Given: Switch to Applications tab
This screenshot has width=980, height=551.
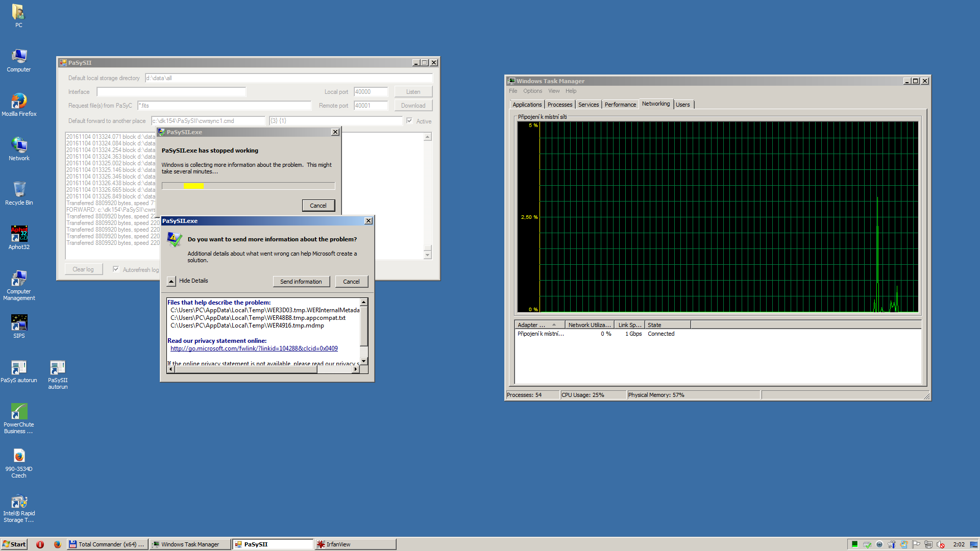Looking at the screenshot, I should coord(527,105).
